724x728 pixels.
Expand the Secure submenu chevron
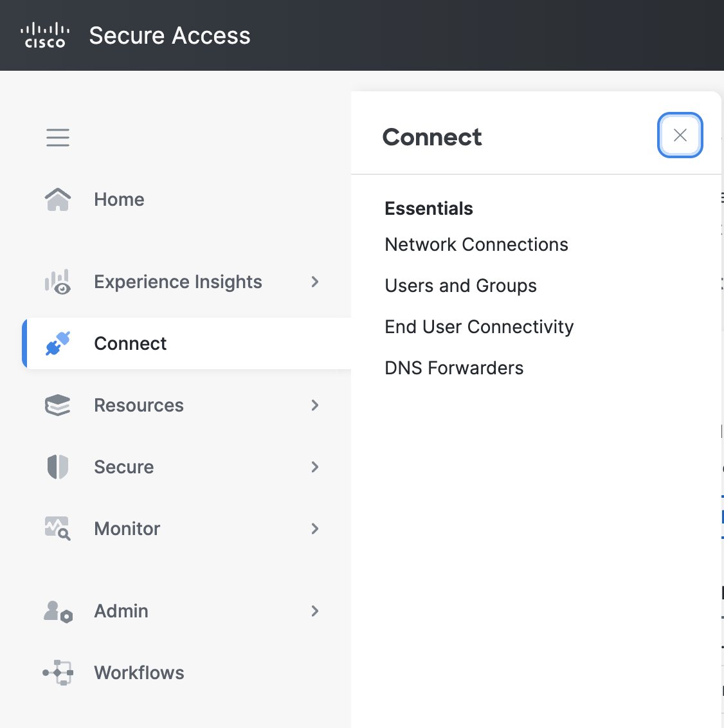[x=315, y=467]
